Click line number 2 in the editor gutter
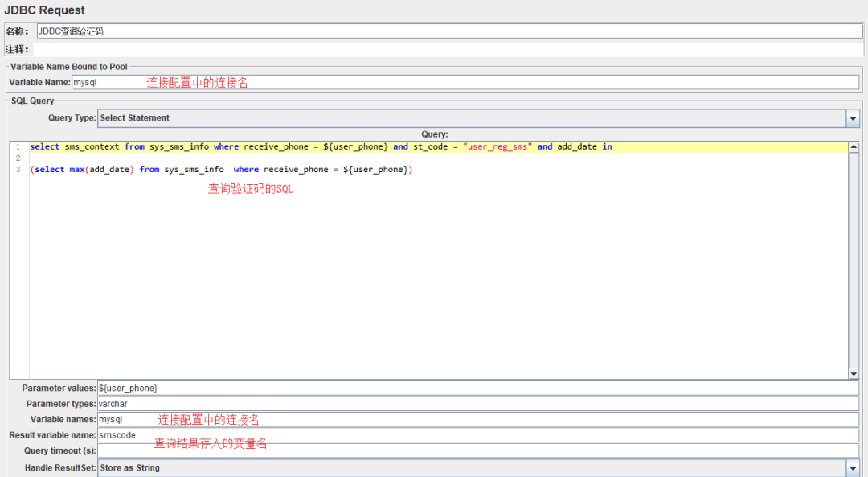 pyautogui.click(x=18, y=158)
